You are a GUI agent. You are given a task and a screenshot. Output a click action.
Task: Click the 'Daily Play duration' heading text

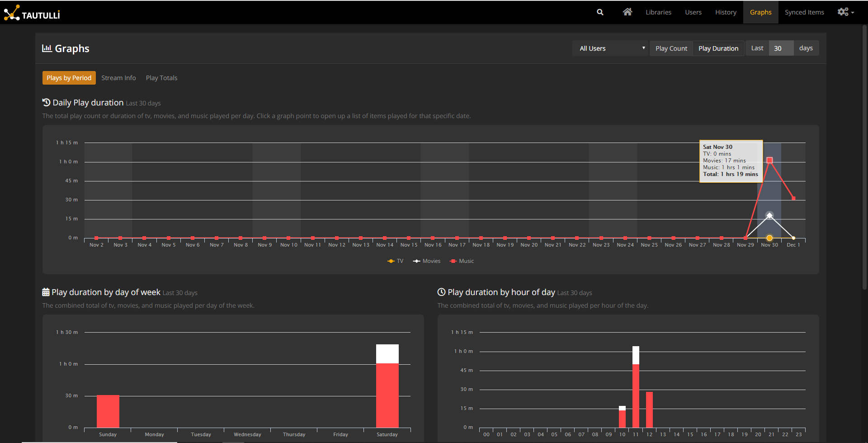pyautogui.click(x=88, y=103)
